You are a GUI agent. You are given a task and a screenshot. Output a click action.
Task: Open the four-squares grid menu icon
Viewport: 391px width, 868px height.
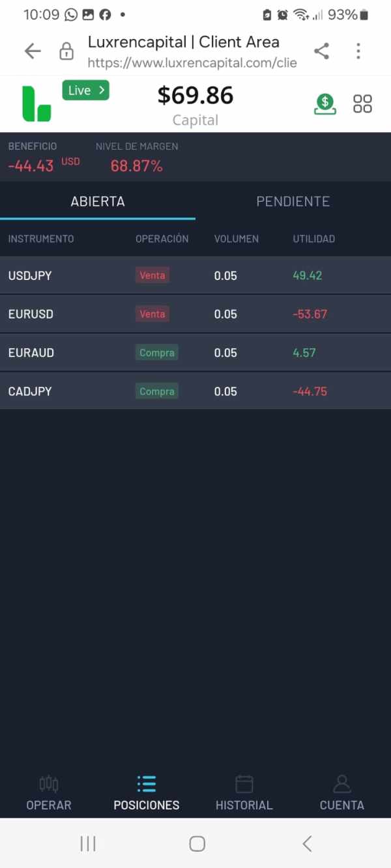click(362, 104)
